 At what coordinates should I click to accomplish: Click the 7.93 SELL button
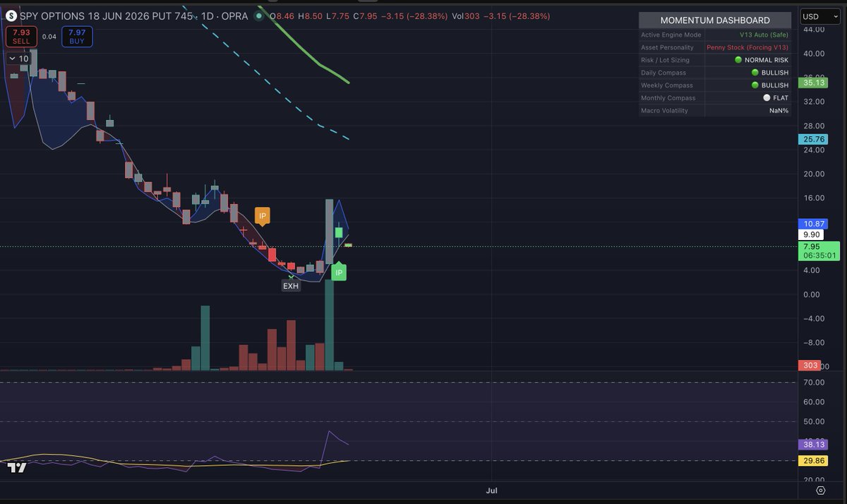(x=21, y=37)
